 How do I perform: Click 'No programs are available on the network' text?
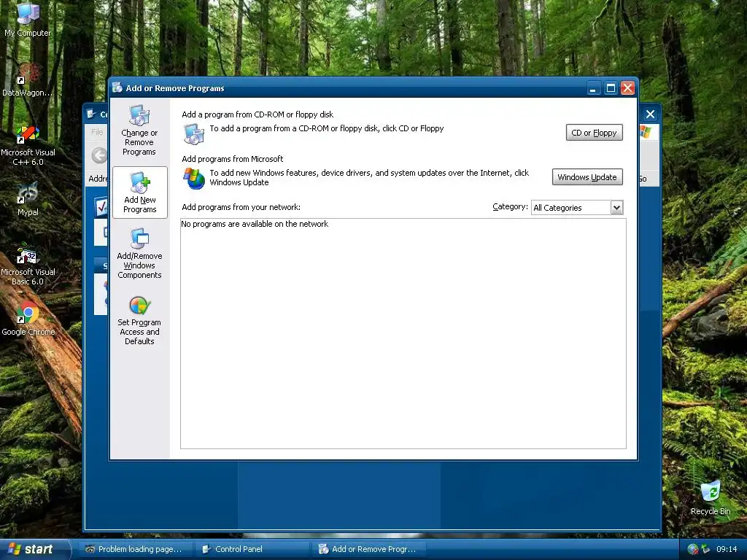tap(255, 224)
